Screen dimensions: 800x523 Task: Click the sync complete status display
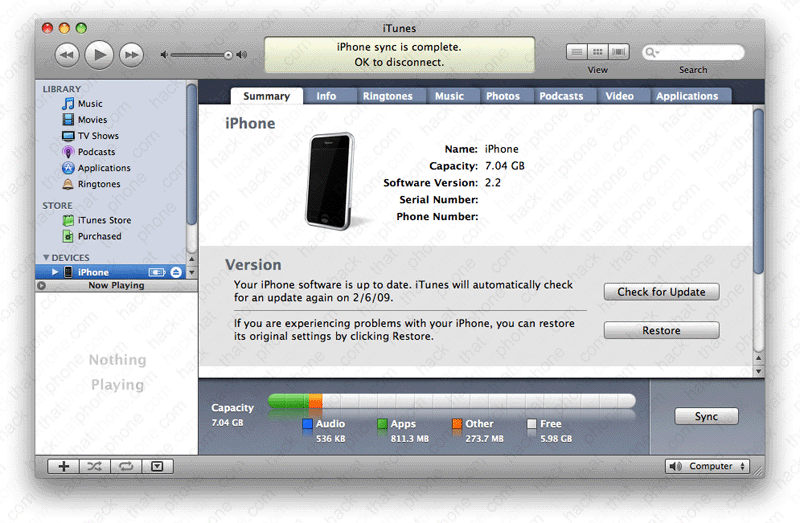point(399,55)
